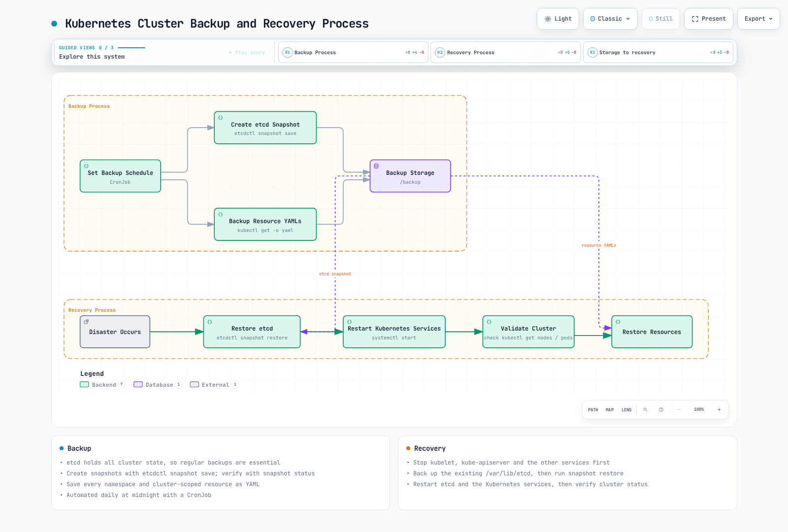Select the Set Backup Schedule node

(120, 176)
